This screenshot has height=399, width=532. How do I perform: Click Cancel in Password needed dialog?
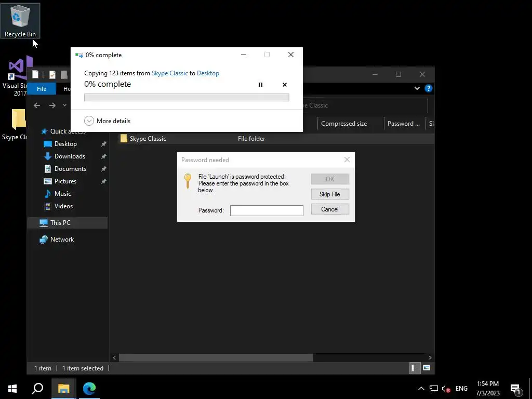[x=330, y=209]
